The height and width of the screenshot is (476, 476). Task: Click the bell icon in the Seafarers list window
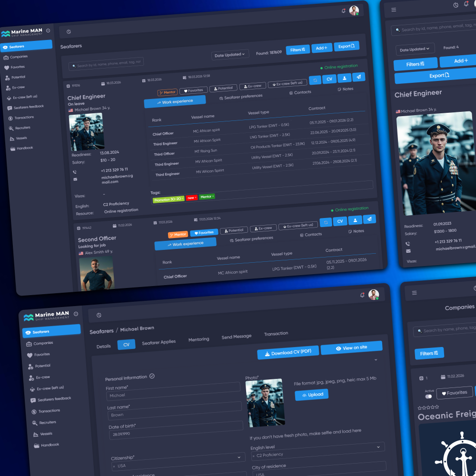(343, 11)
